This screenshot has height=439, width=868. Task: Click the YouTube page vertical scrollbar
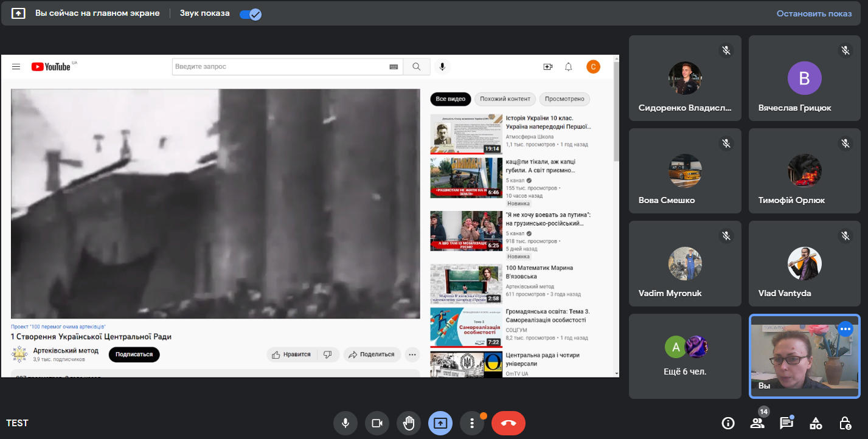[616, 112]
